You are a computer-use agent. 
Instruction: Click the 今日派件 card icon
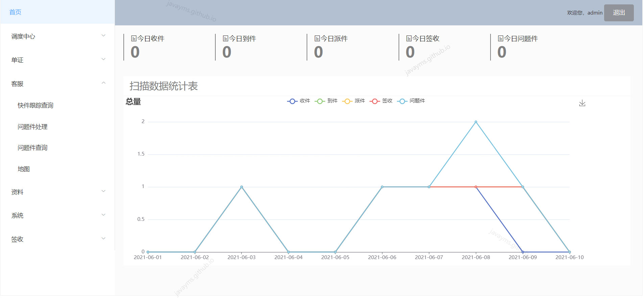(x=317, y=39)
